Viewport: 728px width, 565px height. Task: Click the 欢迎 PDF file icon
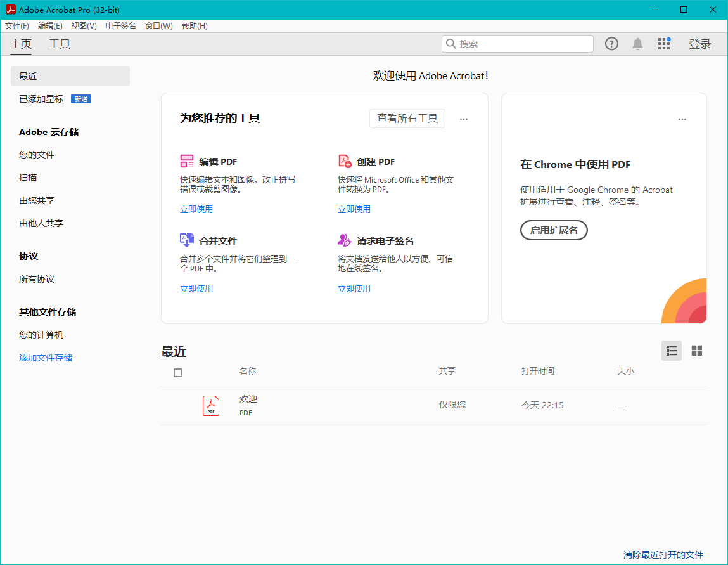pyautogui.click(x=211, y=406)
